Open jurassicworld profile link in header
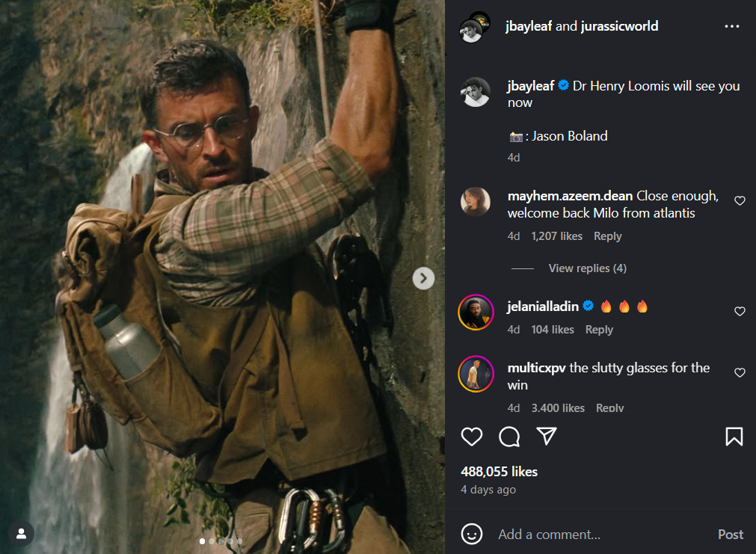Image resolution: width=756 pixels, height=554 pixels. click(619, 27)
